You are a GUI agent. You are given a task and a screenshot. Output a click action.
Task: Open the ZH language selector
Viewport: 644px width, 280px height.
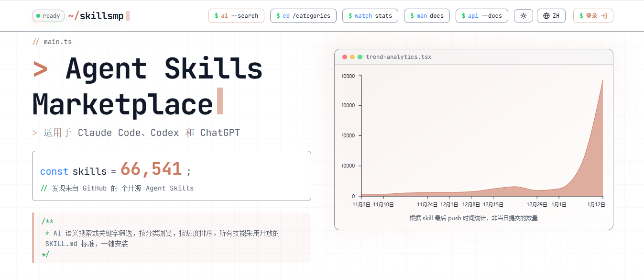click(x=551, y=16)
